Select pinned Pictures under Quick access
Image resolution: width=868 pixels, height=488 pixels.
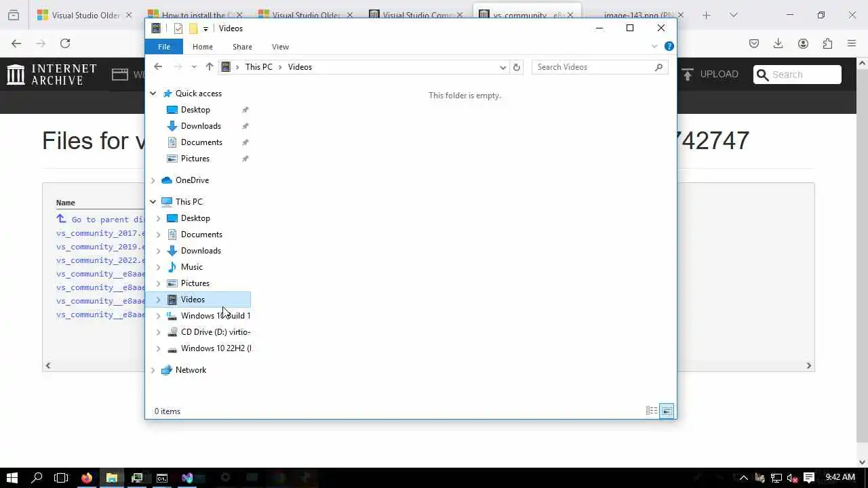click(195, 159)
